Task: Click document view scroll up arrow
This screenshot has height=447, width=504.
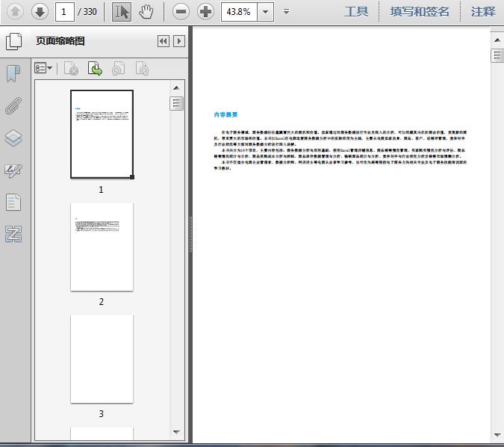Action: pos(497,40)
